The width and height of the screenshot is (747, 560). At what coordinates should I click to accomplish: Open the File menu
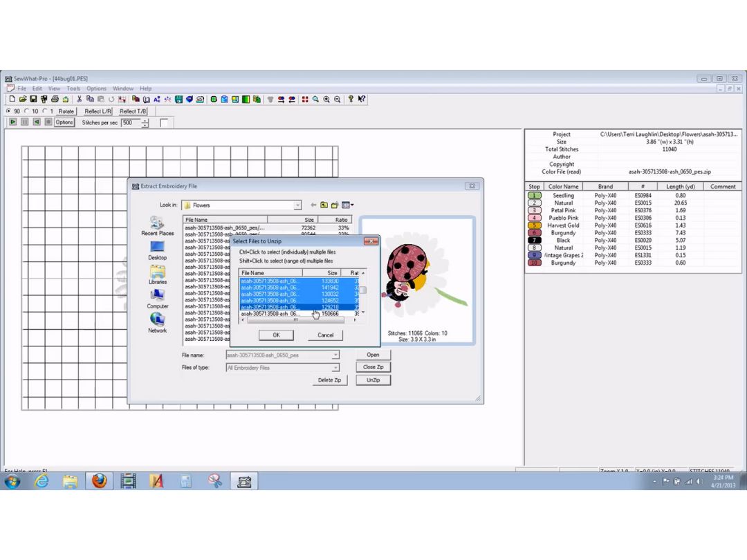click(x=22, y=88)
